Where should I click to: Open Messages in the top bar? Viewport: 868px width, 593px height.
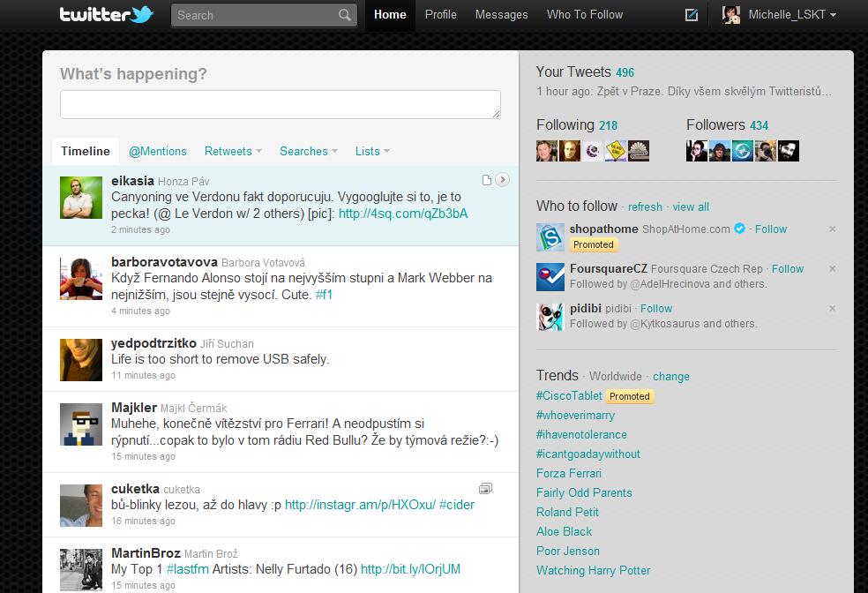(502, 15)
